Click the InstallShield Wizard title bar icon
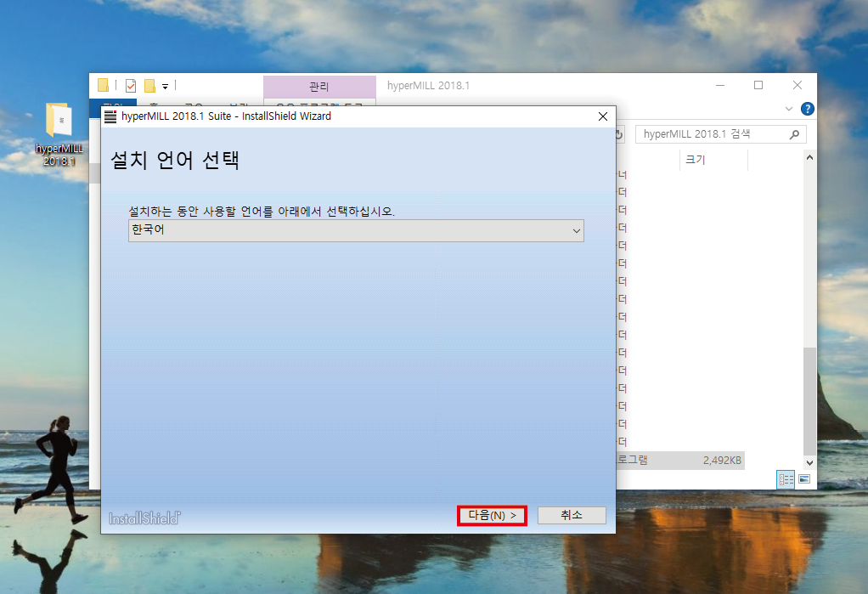The width and height of the screenshot is (868, 594). [110, 116]
